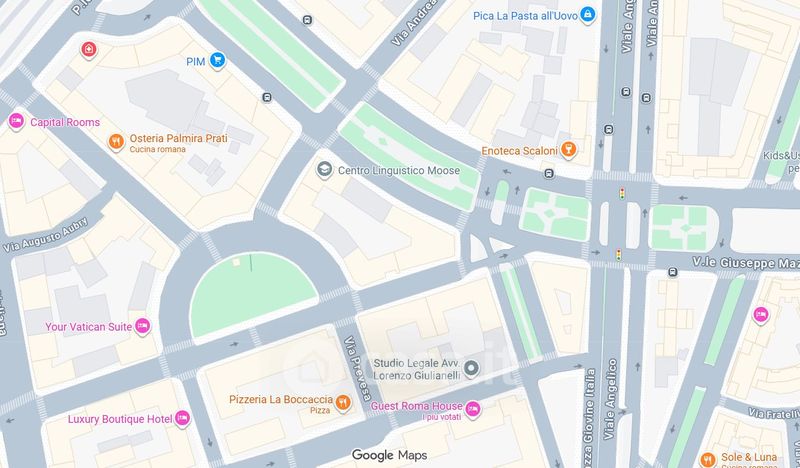Click the bus stop icon near PIM
This screenshot has width=800, height=468.
[267, 97]
